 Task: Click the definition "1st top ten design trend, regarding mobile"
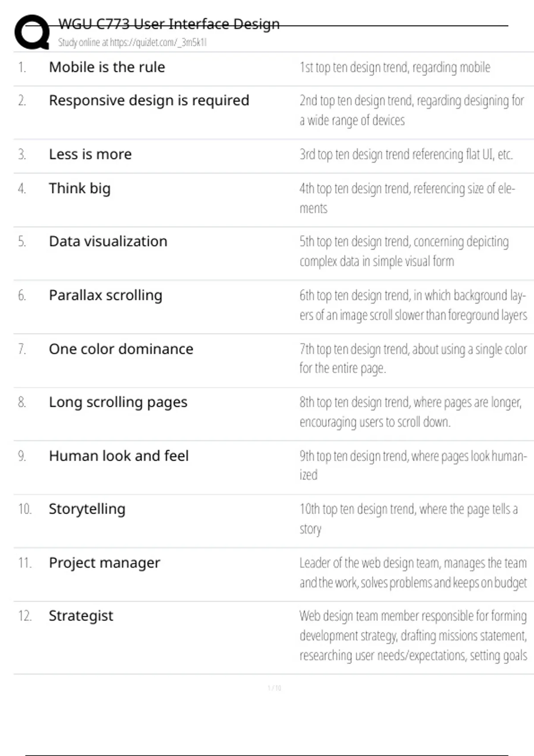pos(395,67)
